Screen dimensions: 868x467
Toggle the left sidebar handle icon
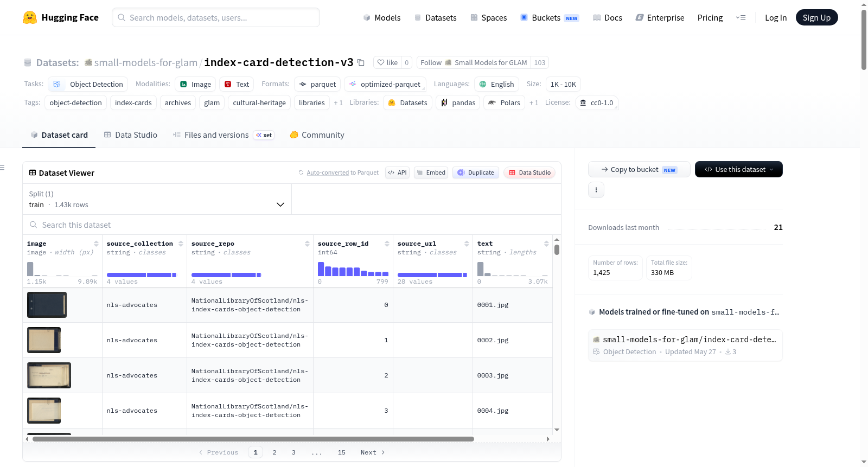tap(3, 168)
